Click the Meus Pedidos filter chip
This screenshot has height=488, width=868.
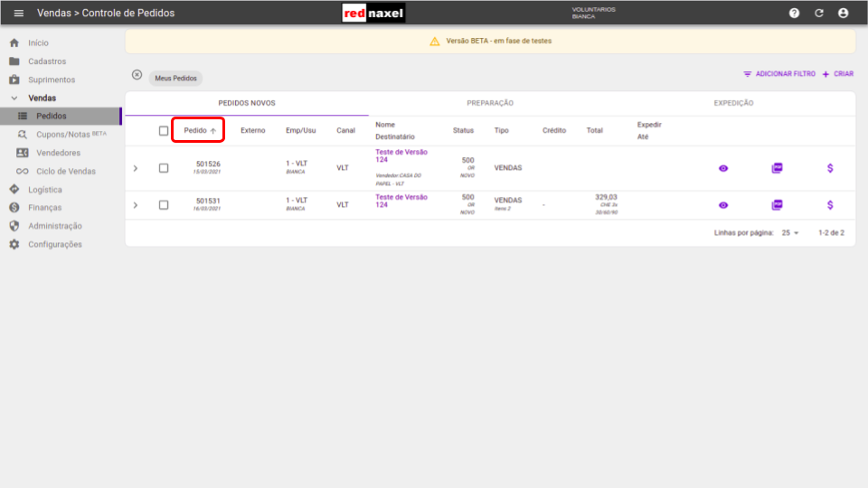coord(175,78)
